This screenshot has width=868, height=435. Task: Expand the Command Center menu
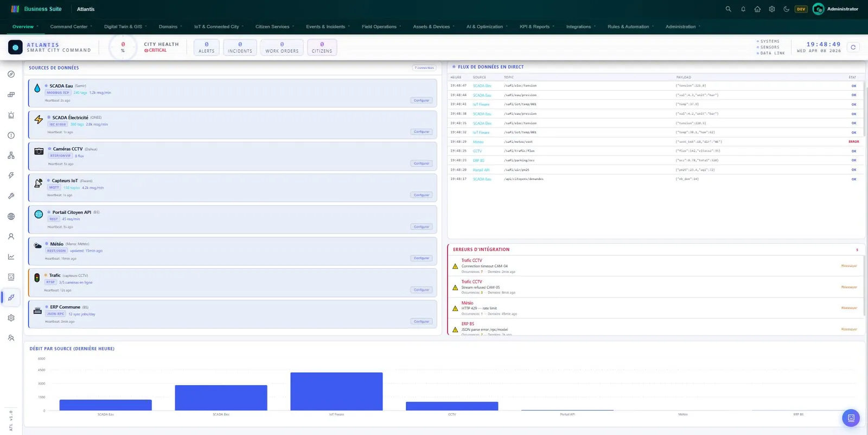71,27
